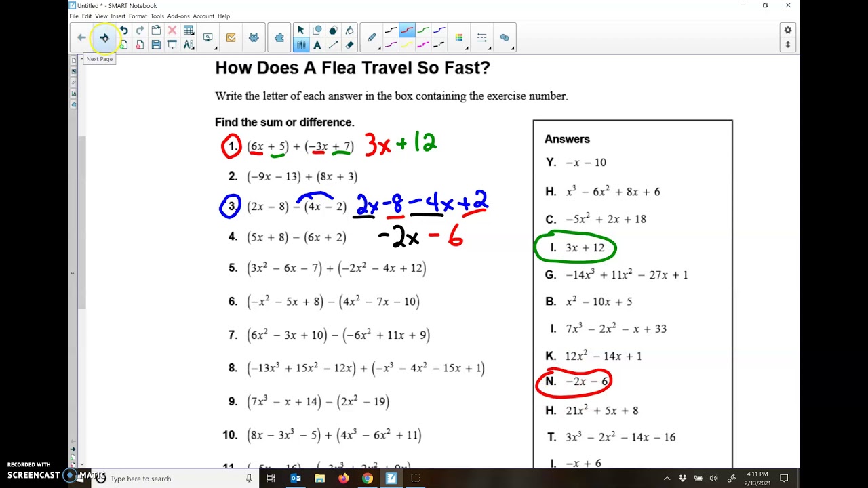This screenshot has height=488, width=868.
Task: Save the notebook with the disk icon
Action: [x=156, y=45]
